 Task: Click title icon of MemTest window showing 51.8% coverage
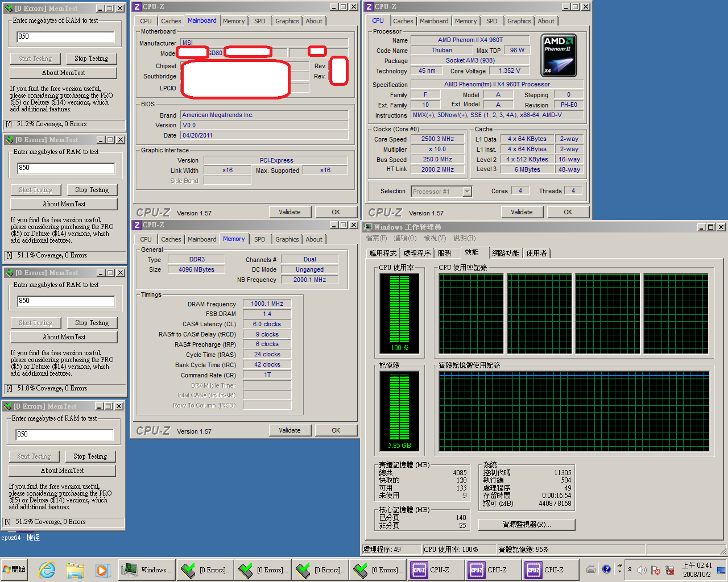pyautogui.click(x=9, y=273)
